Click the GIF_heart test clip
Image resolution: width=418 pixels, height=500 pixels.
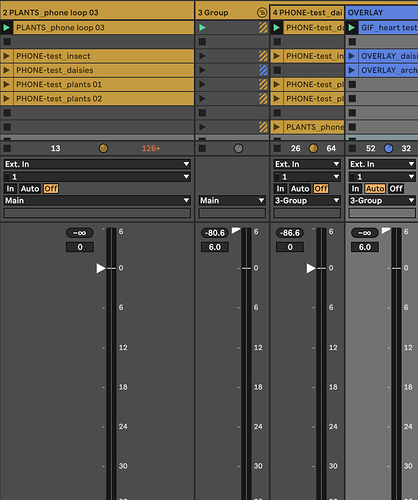pyautogui.click(x=388, y=28)
